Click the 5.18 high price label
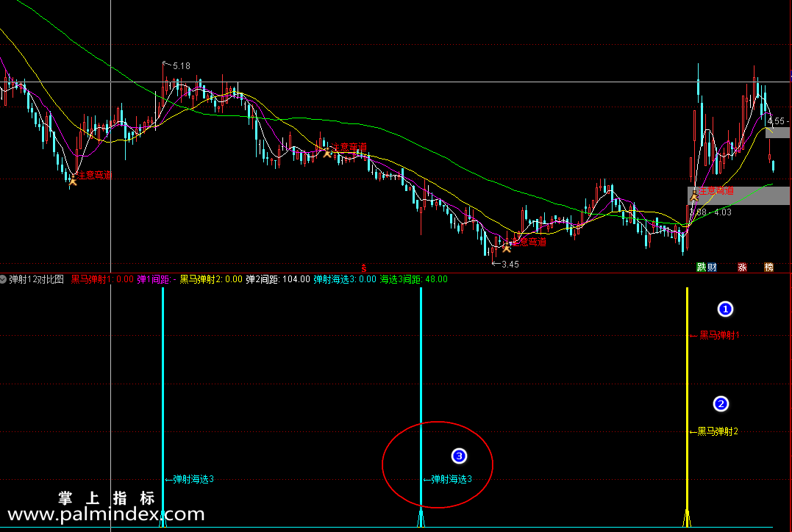Image resolution: width=792 pixels, height=532 pixels. pos(181,66)
